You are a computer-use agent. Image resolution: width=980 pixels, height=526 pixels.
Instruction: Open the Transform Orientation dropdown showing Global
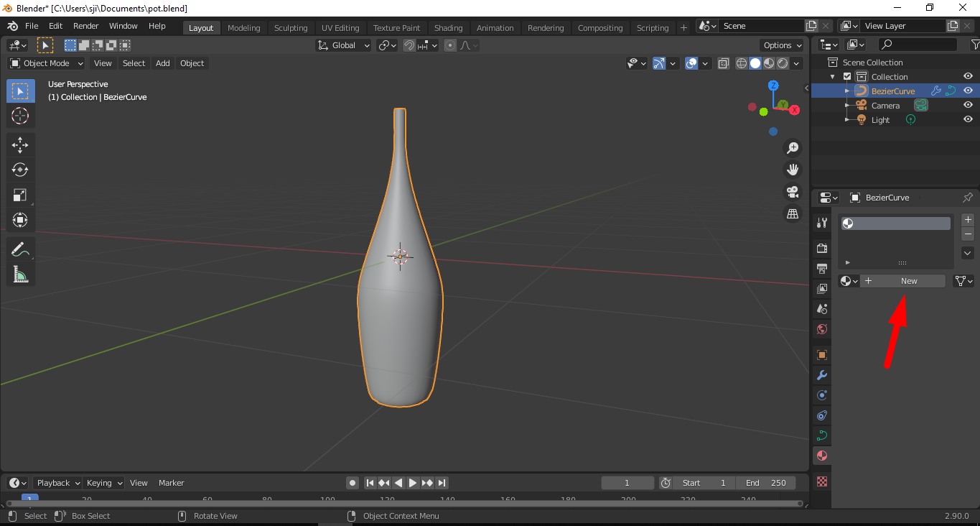342,45
